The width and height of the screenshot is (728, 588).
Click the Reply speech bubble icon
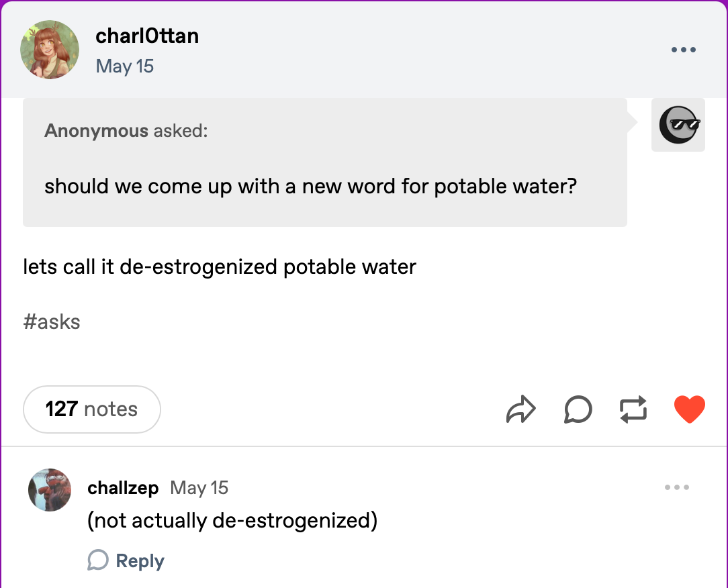(98, 560)
